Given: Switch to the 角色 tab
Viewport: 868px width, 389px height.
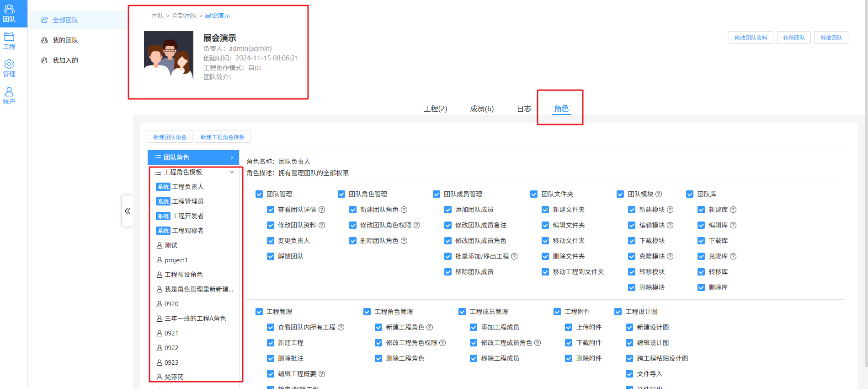Looking at the screenshot, I should tap(561, 109).
